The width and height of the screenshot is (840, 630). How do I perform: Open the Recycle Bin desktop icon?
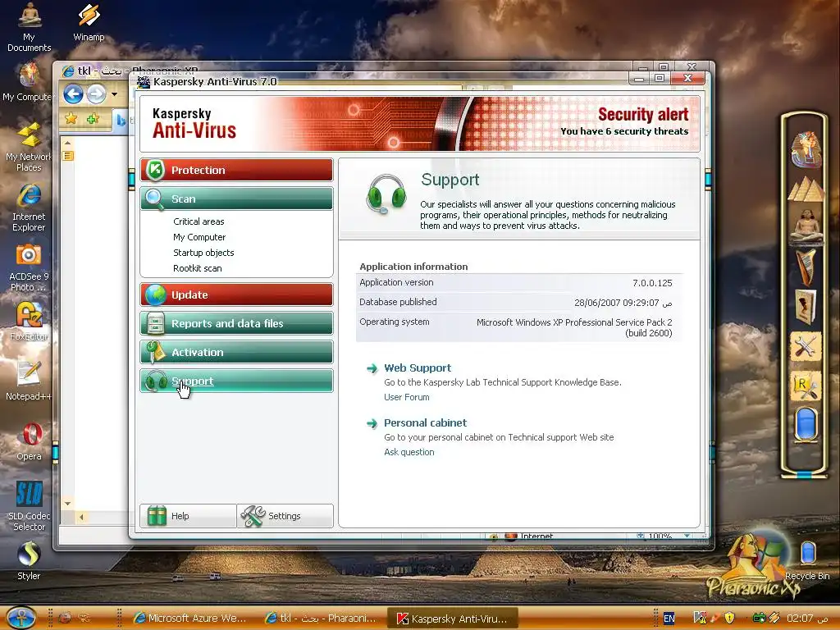pos(807,560)
